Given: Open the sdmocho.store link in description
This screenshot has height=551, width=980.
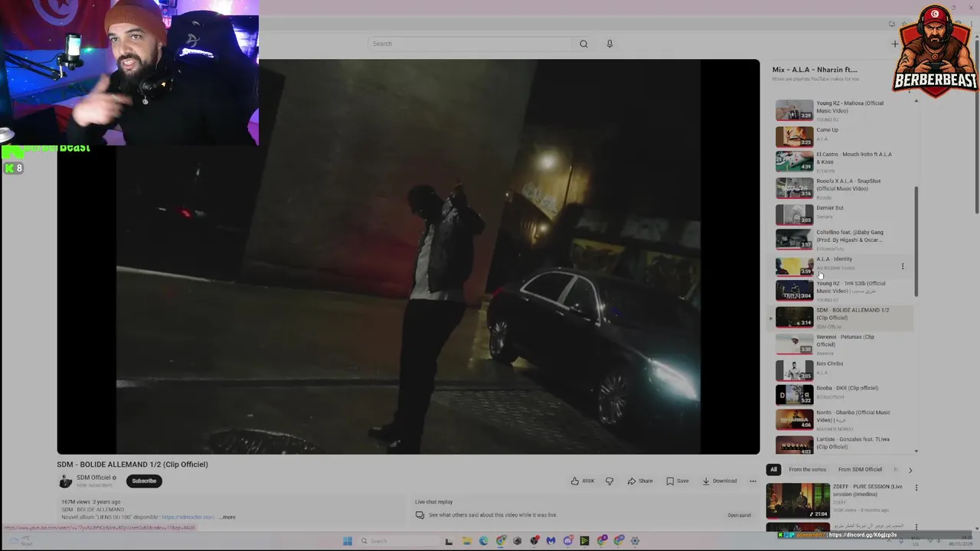Looking at the screenshot, I should point(188,517).
